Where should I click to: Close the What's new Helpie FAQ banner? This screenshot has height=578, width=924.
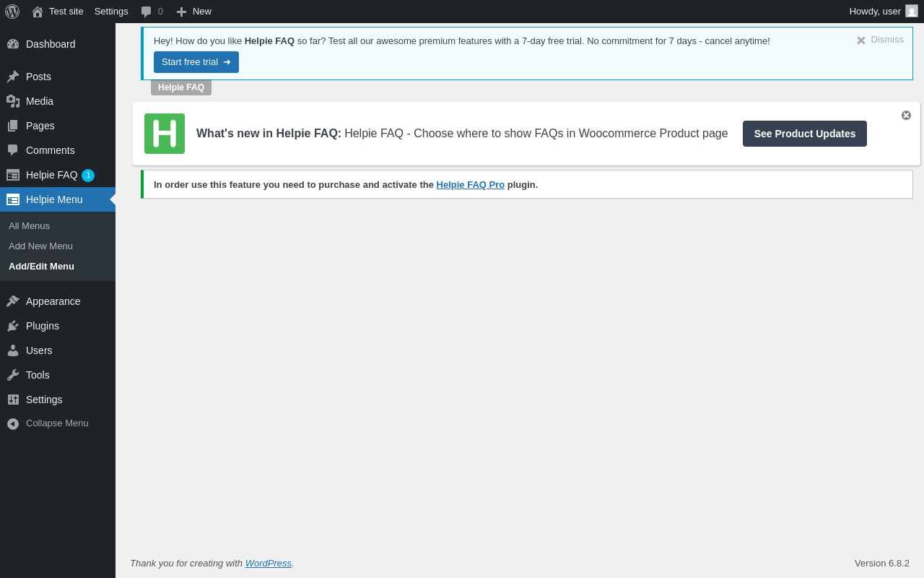pyautogui.click(x=906, y=115)
